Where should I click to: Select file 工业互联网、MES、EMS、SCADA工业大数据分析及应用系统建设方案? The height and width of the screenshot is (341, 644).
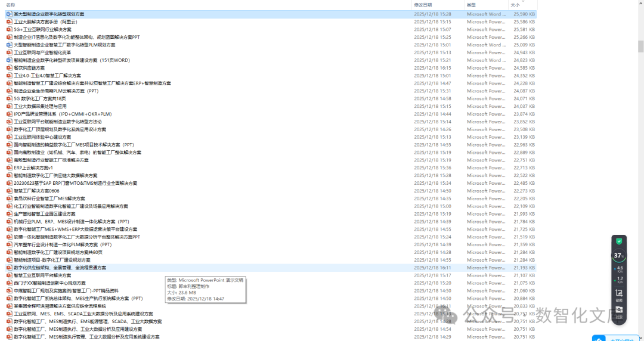click(83, 314)
